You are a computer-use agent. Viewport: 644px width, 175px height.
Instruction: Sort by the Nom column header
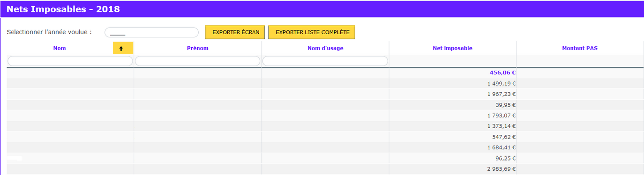coord(60,48)
